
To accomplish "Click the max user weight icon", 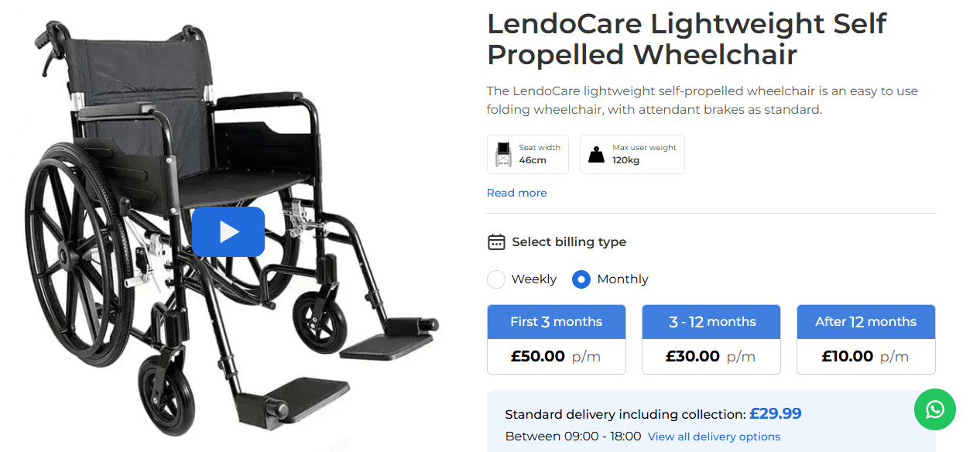I will point(596,155).
